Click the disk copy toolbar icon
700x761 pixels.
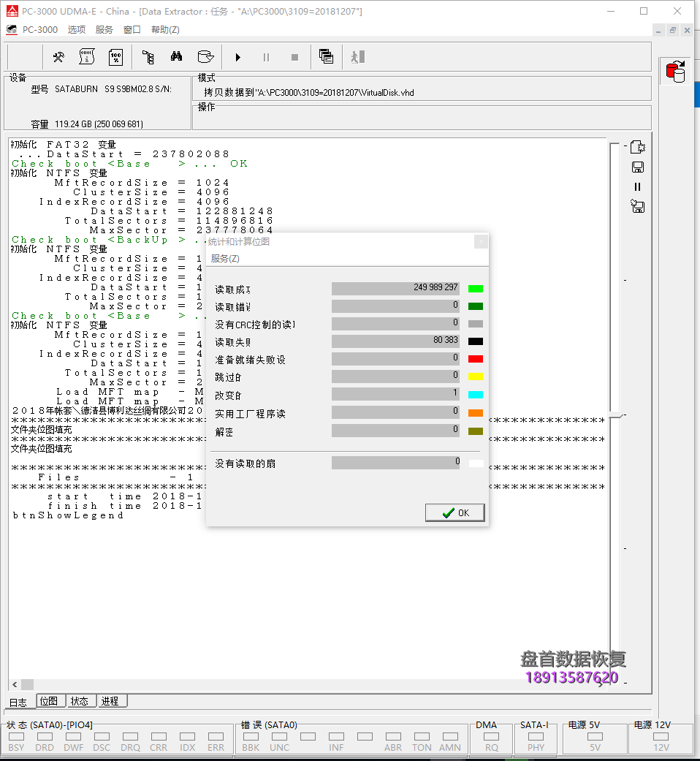point(205,56)
